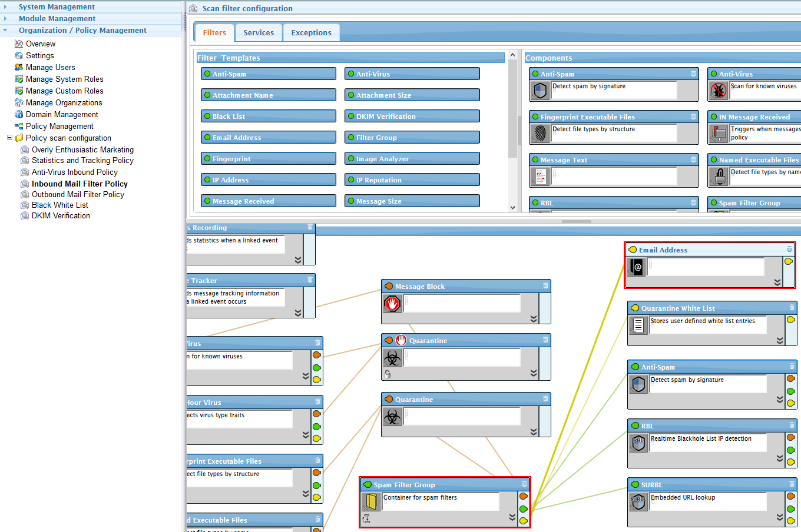The width and height of the screenshot is (801, 532).
Task: Click the padlock icon in the Named Executable Files component
Action: (x=719, y=177)
